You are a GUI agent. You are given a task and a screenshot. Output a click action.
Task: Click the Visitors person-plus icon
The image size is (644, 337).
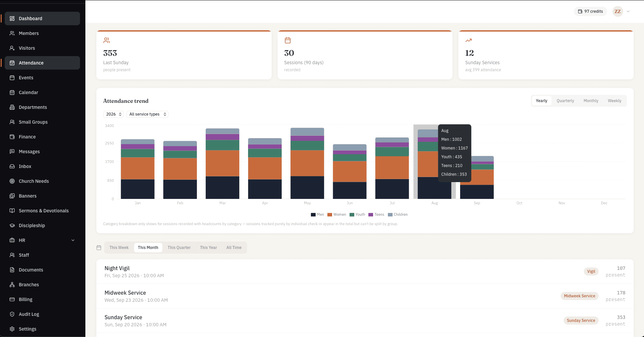12,48
